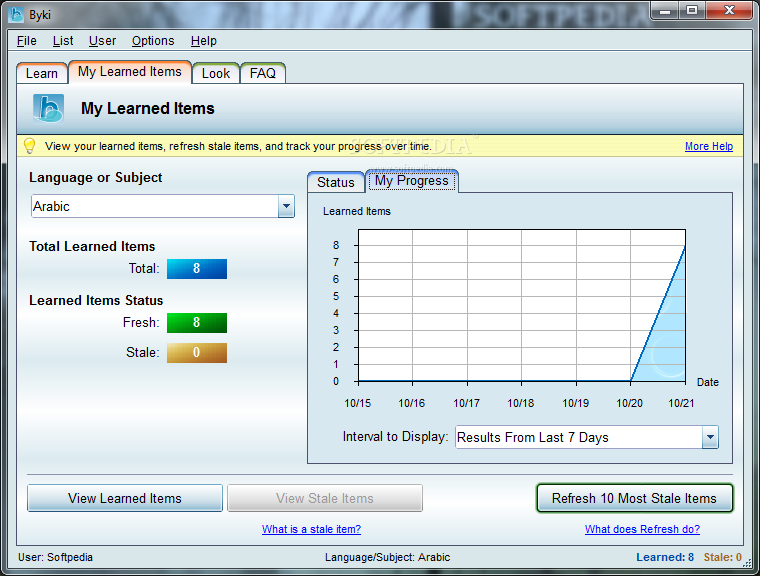
Task: Click the 10/20 date label on chart
Action: [x=629, y=403]
